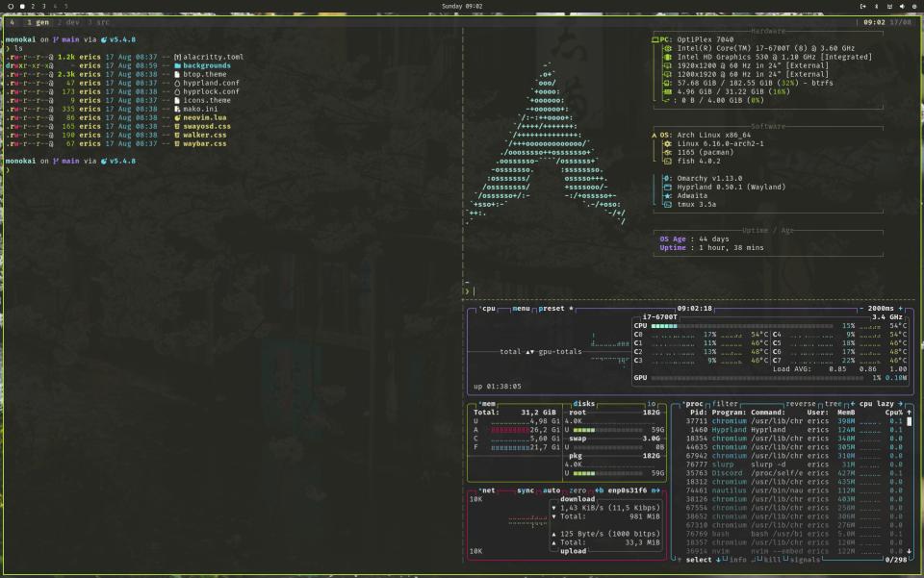Image resolution: width=924 pixels, height=578 pixels.
Task: Select the Hyprland process row, pid 1460
Action: click(794, 430)
